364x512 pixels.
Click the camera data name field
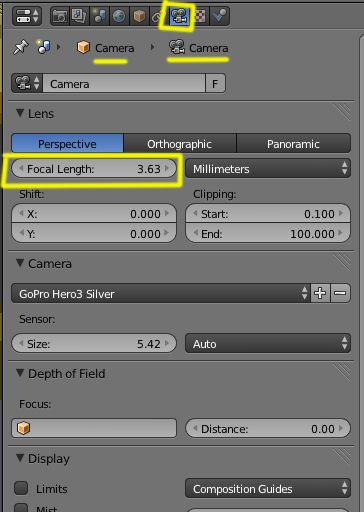click(x=124, y=83)
